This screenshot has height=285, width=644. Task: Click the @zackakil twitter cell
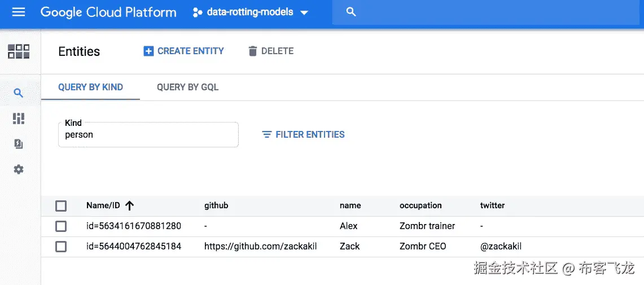[x=501, y=247]
